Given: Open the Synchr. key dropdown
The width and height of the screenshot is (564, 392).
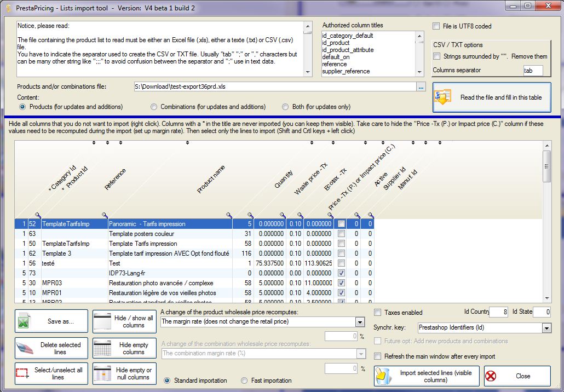Looking at the screenshot, I should pos(546,328).
